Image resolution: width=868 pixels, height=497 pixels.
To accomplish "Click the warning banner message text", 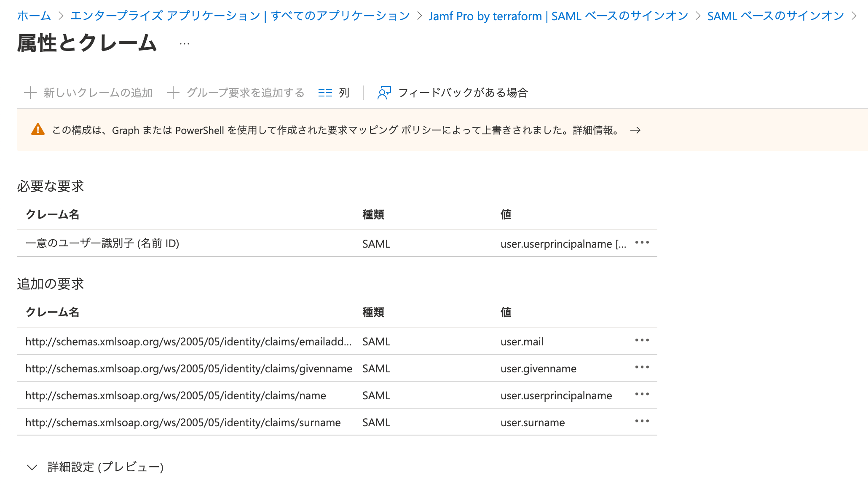I will [x=336, y=130].
